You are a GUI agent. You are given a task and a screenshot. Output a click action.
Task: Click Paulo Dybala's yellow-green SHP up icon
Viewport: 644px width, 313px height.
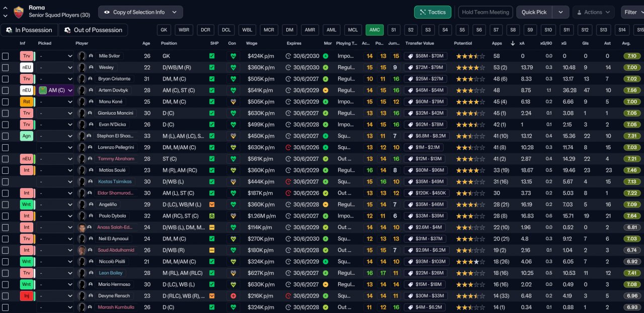point(212,216)
